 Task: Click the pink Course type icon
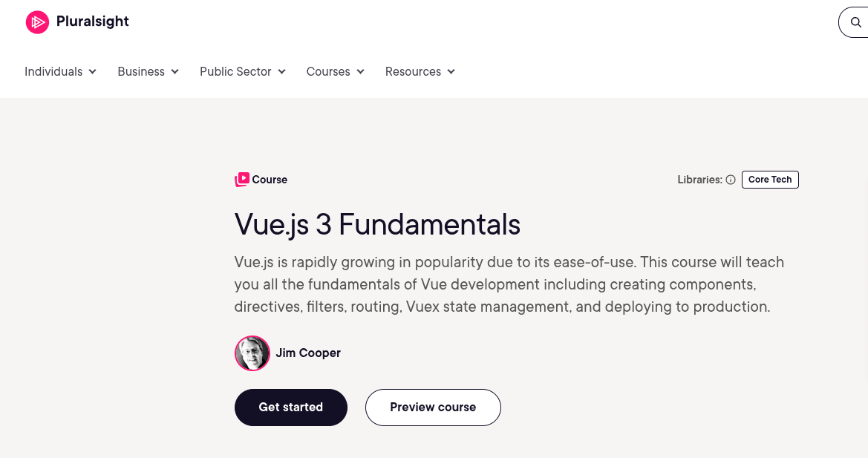coord(242,180)
